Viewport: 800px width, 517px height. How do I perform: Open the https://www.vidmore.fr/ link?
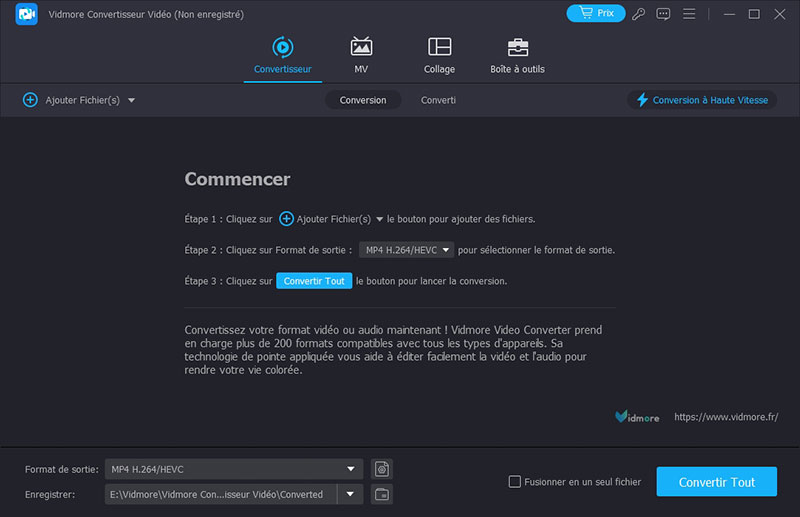(726, 417)
